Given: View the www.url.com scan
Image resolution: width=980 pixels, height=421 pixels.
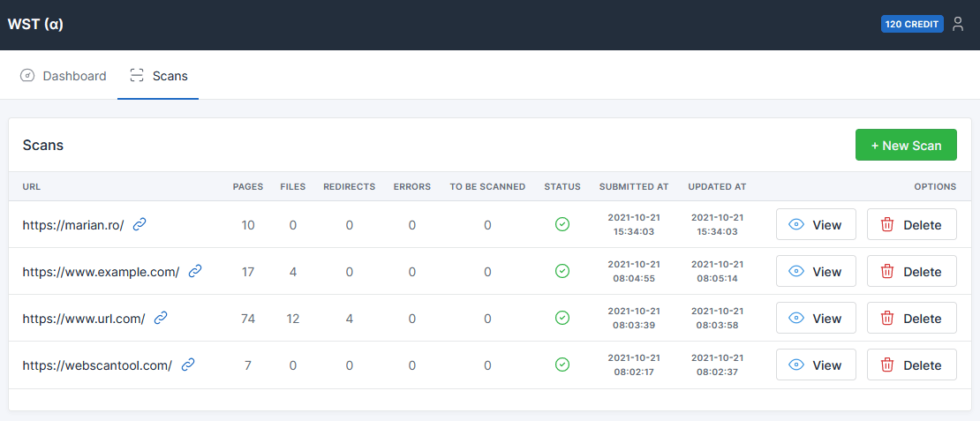Looking at the screenshot, I should click(x=816, y=318).
